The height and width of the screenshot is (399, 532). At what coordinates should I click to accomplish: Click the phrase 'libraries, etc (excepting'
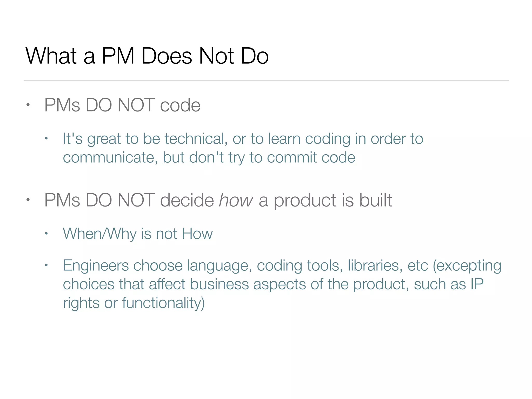424,265
